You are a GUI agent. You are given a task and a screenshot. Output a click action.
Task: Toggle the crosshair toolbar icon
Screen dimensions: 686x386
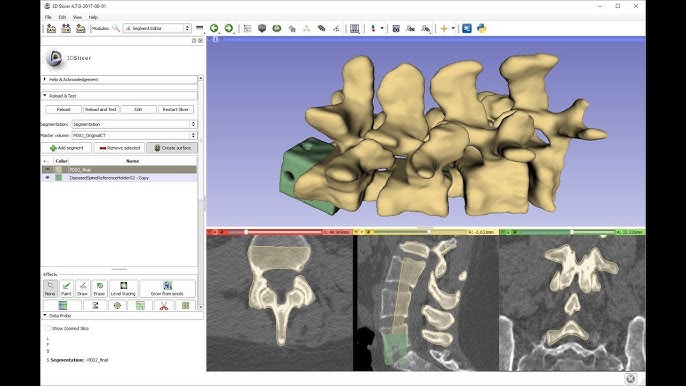coord(444,28)
